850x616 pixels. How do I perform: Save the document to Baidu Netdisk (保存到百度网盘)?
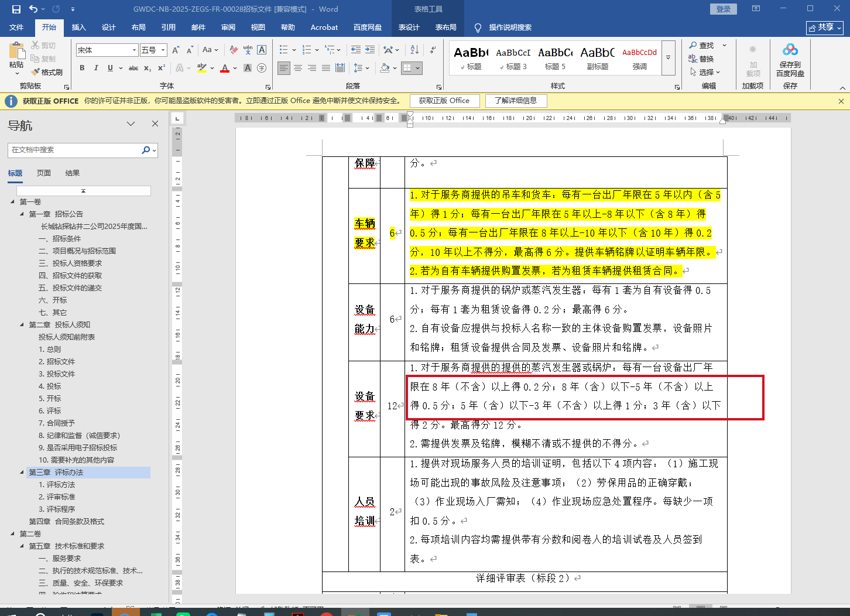[790, 60]
